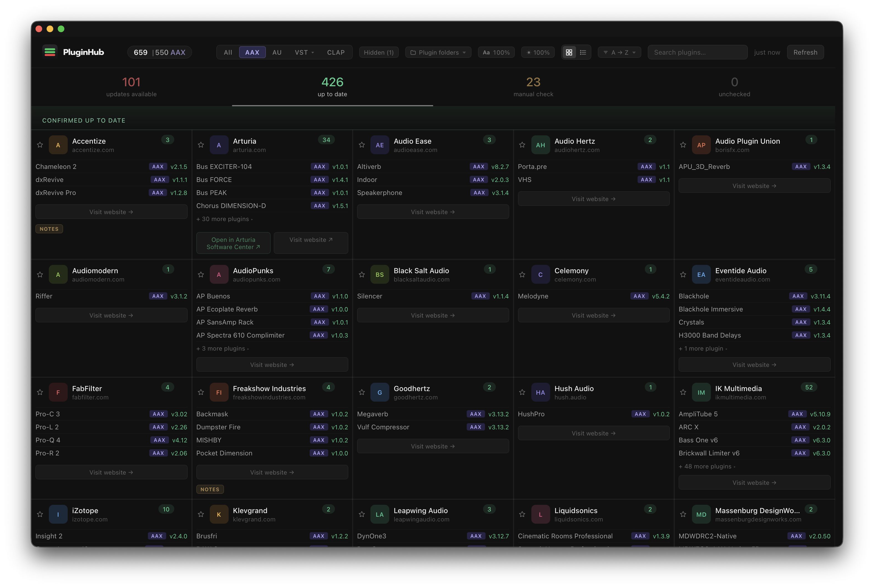Star the Audiomodern vendor

click(x=40, y=275)
